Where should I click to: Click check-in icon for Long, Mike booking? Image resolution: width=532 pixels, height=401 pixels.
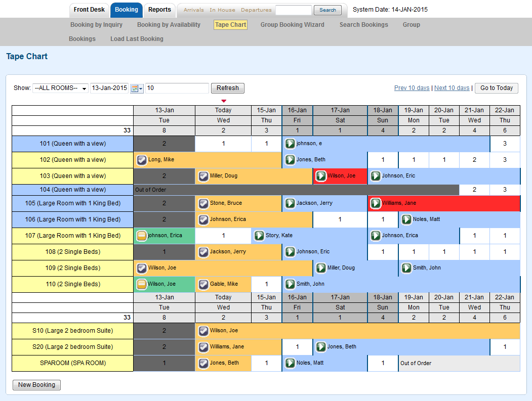[x=142, y=160]
